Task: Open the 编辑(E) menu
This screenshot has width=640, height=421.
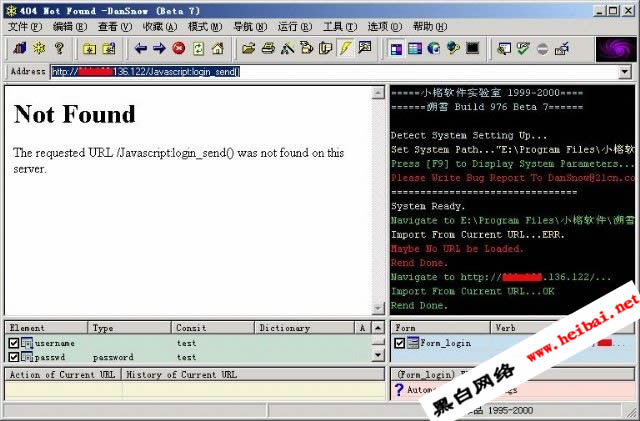Action: click(70, 27)
